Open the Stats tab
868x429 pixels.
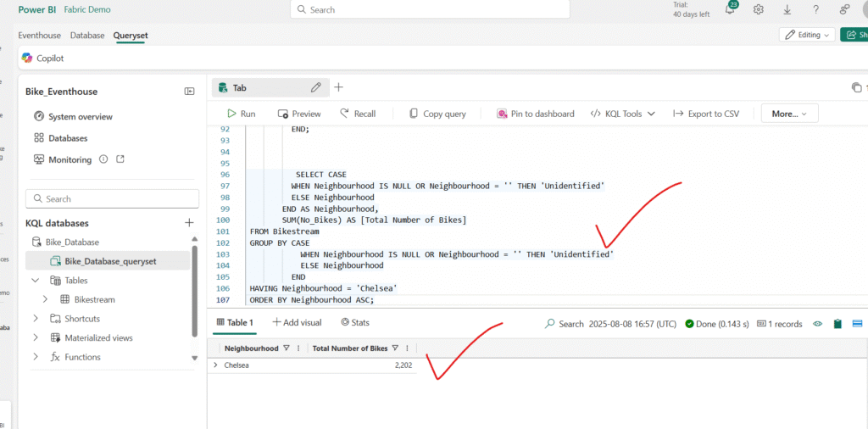[x=355, y=322]
